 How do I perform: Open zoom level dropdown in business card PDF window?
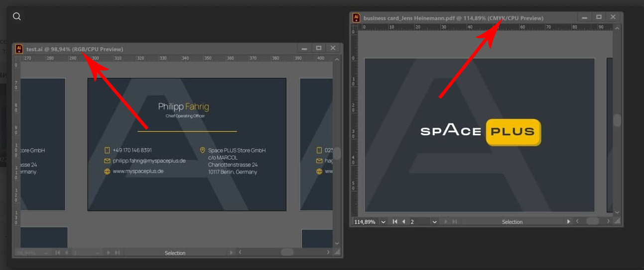point(384,222)
